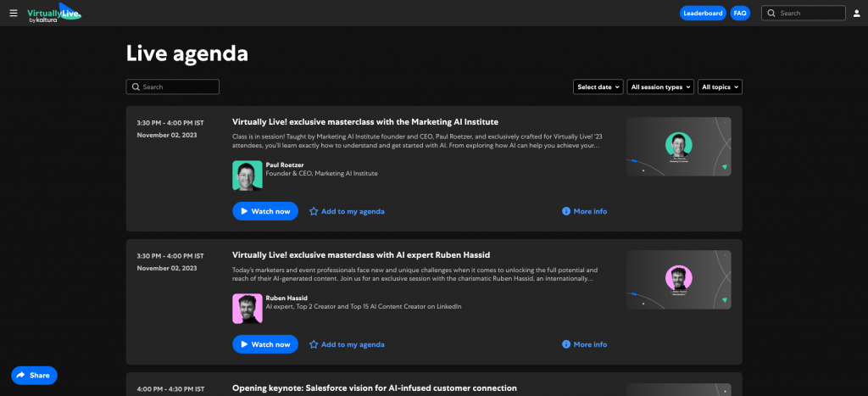The image size is (868, 396).
Task: Open the Leaderboard page
Action: (x=703, y=13)
